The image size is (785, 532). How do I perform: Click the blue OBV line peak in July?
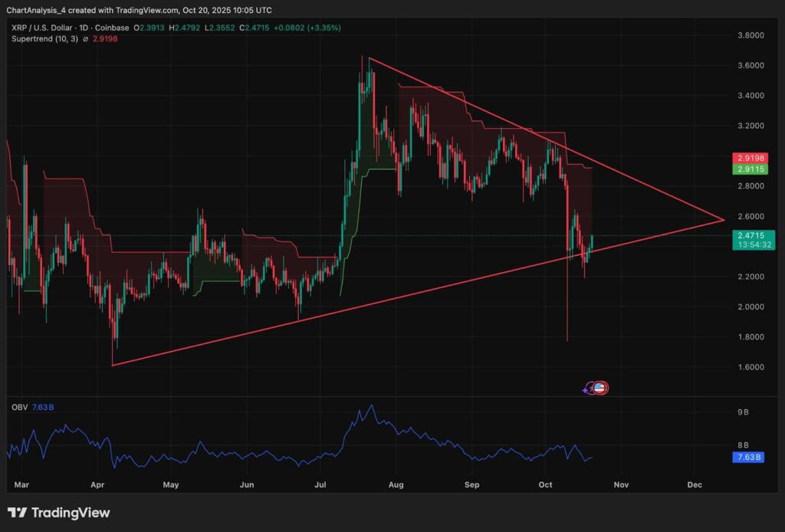(x=372, y=406)
